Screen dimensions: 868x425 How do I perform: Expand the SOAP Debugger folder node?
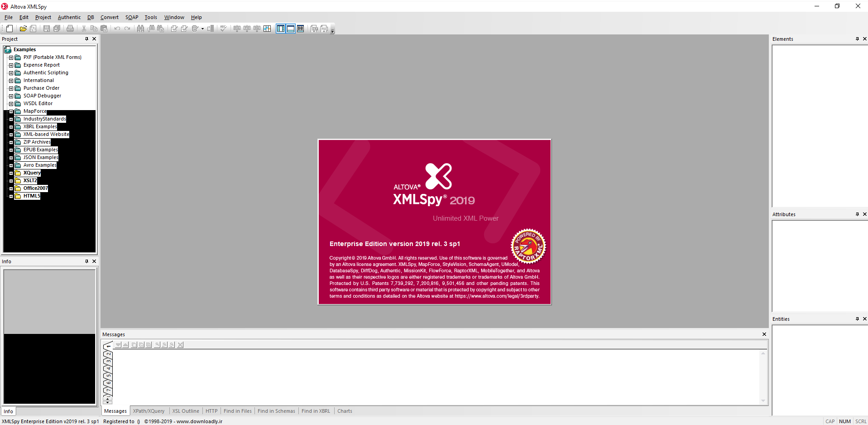(x=11, y=96)
